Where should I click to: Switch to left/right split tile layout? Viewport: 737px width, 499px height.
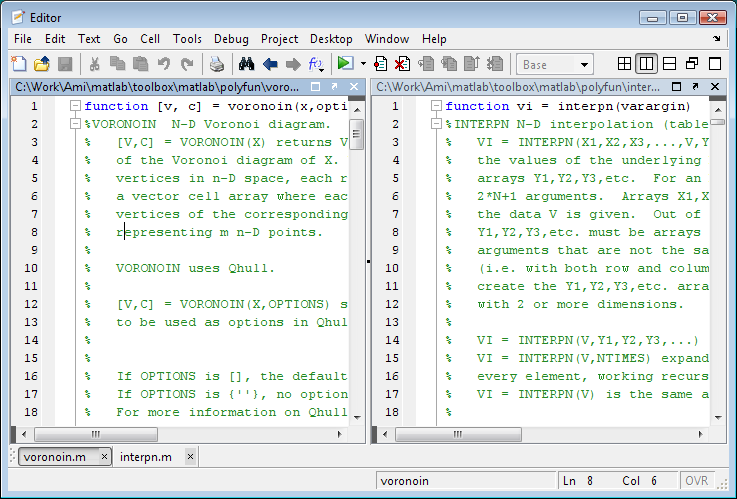[646, 64]
